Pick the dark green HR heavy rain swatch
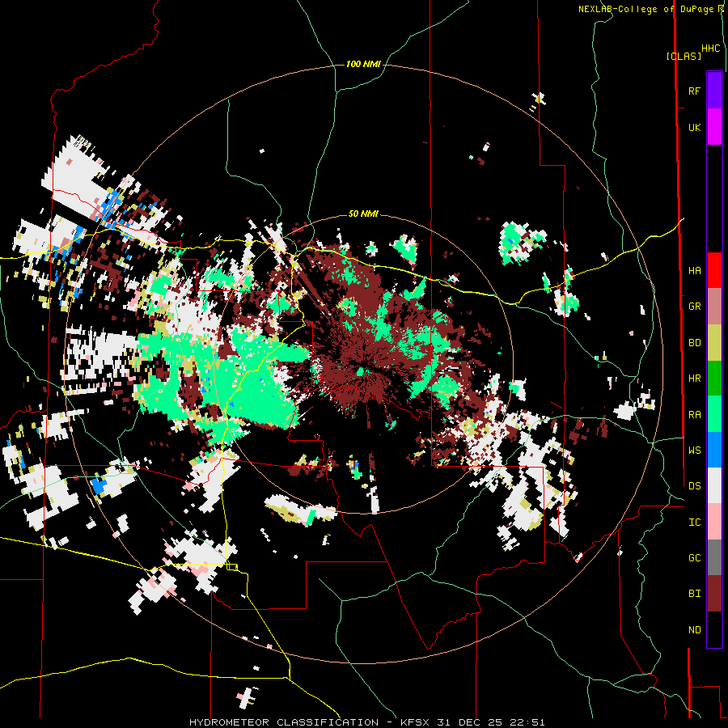728x728 pixels. coord(714,379)
